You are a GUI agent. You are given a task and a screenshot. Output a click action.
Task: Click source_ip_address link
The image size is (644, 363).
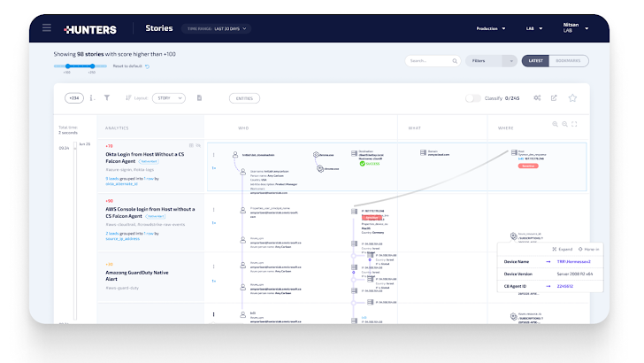point(122,238)
